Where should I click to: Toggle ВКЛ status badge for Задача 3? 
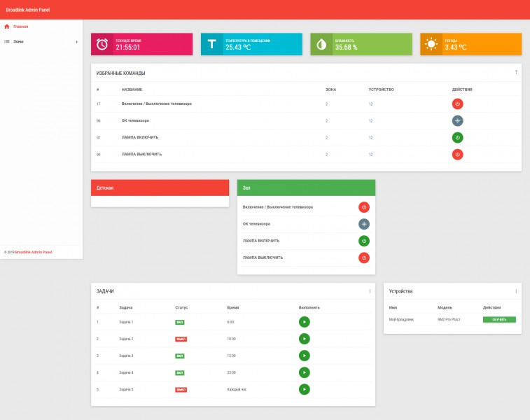click(180, 356)
